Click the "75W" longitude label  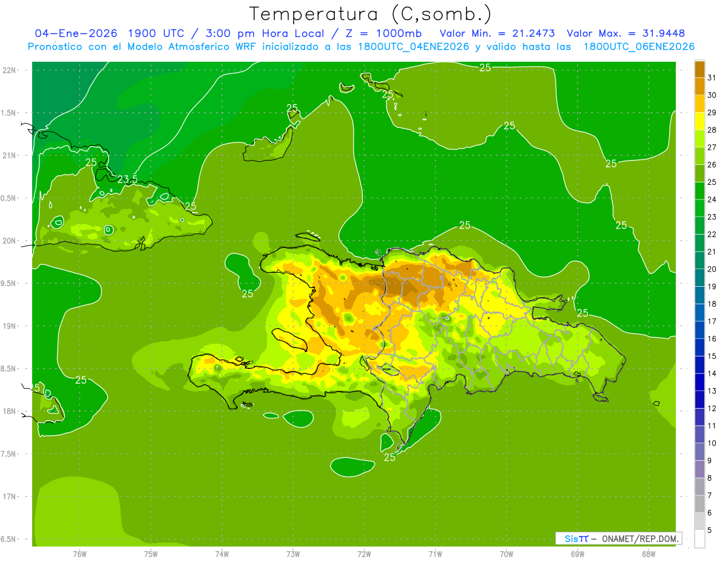[150, 554]
